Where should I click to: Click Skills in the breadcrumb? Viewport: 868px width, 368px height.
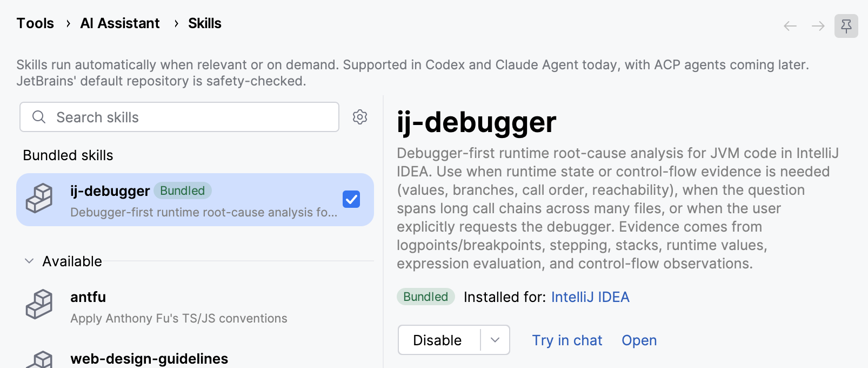pos(205,23)
